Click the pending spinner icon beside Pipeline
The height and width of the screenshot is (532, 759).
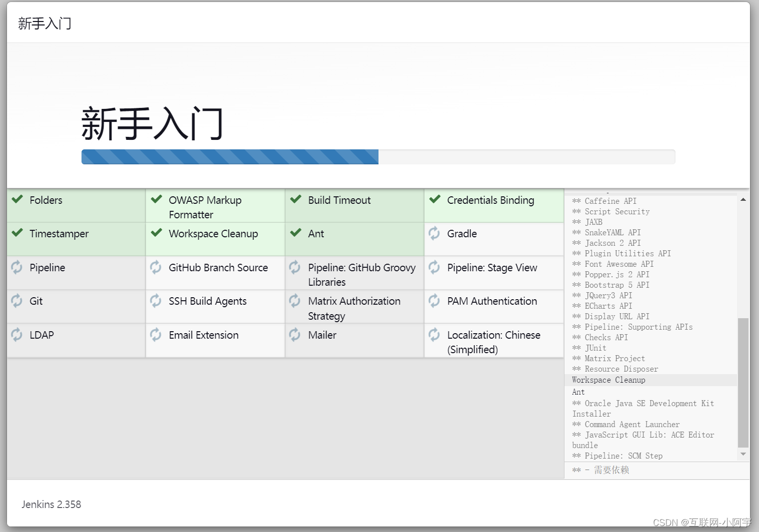(x=17, y=267)
